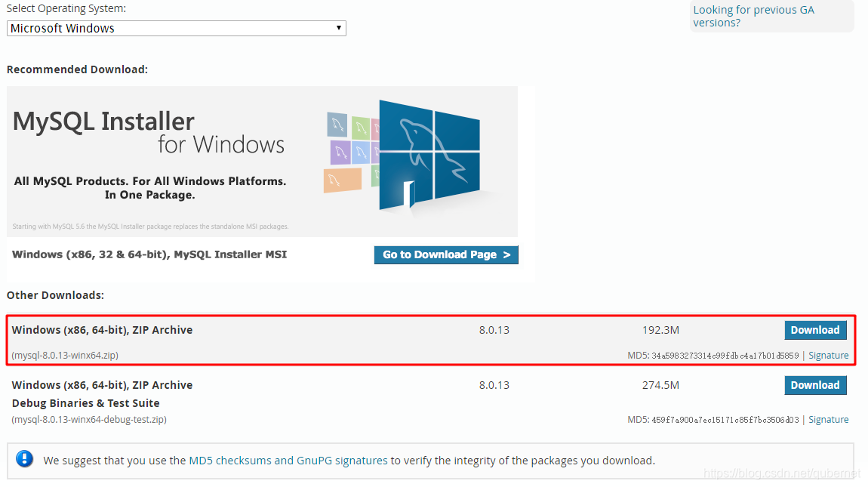This screenshot has height=487, width=868.
Task: Click the Recommended Download heading
Action: tap(77, 69)
